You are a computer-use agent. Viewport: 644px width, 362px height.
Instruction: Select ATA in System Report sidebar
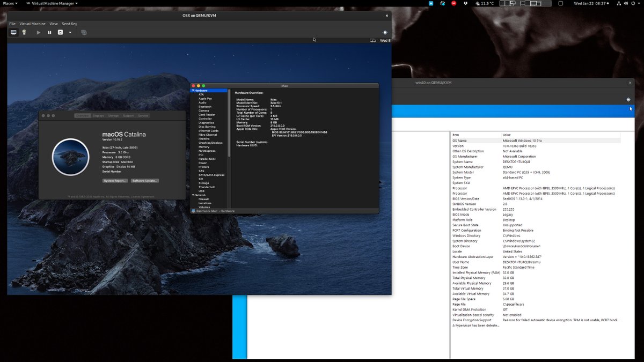[x=201, y=94]
